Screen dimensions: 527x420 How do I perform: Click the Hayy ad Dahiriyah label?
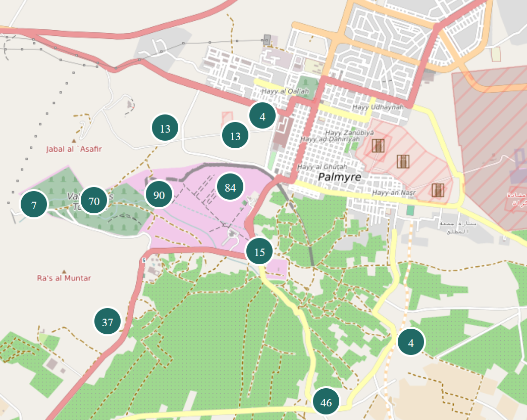(330, 139)
